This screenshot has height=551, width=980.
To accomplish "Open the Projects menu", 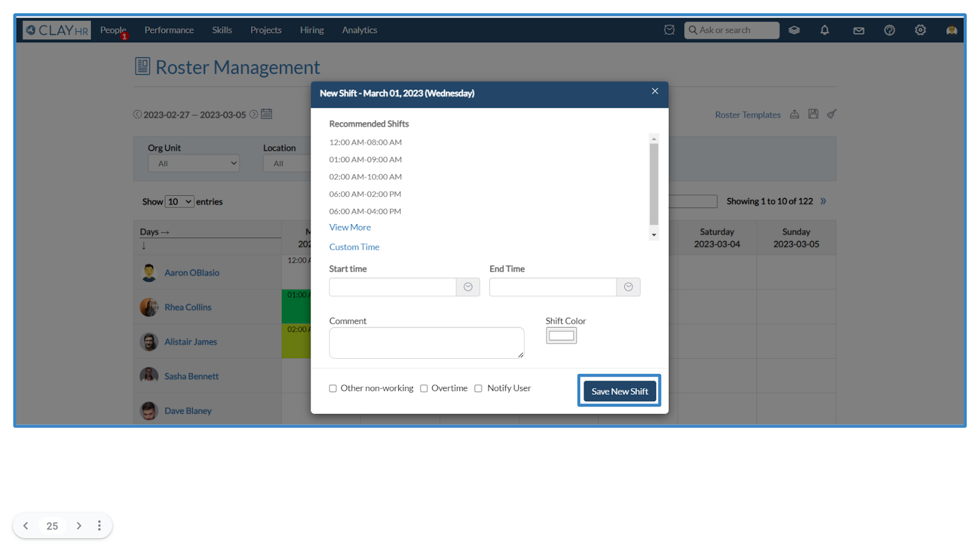I will [266, 30].
